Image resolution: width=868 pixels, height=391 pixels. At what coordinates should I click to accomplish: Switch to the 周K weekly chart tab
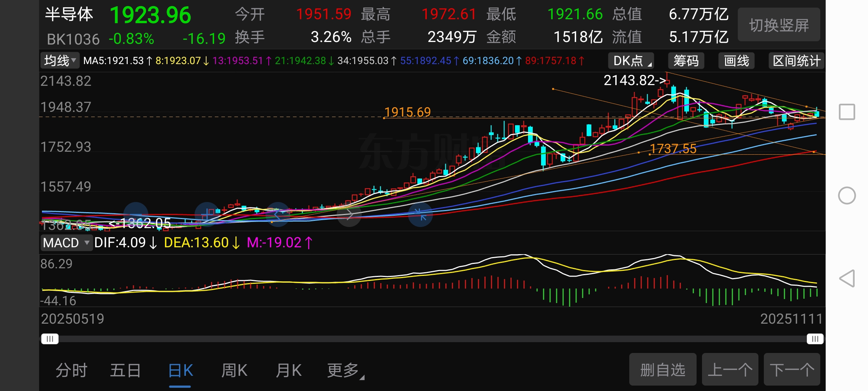(x=234, y=370)
